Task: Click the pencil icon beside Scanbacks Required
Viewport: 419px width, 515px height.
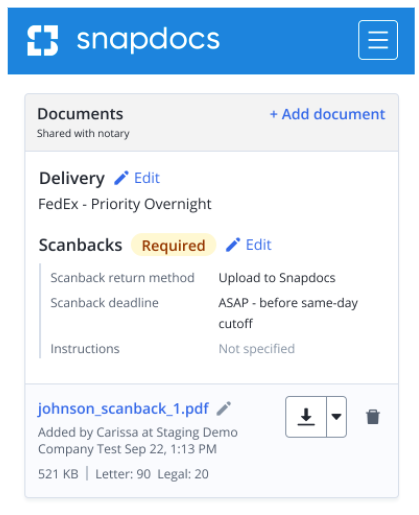Action: click(x=233, y=245)
